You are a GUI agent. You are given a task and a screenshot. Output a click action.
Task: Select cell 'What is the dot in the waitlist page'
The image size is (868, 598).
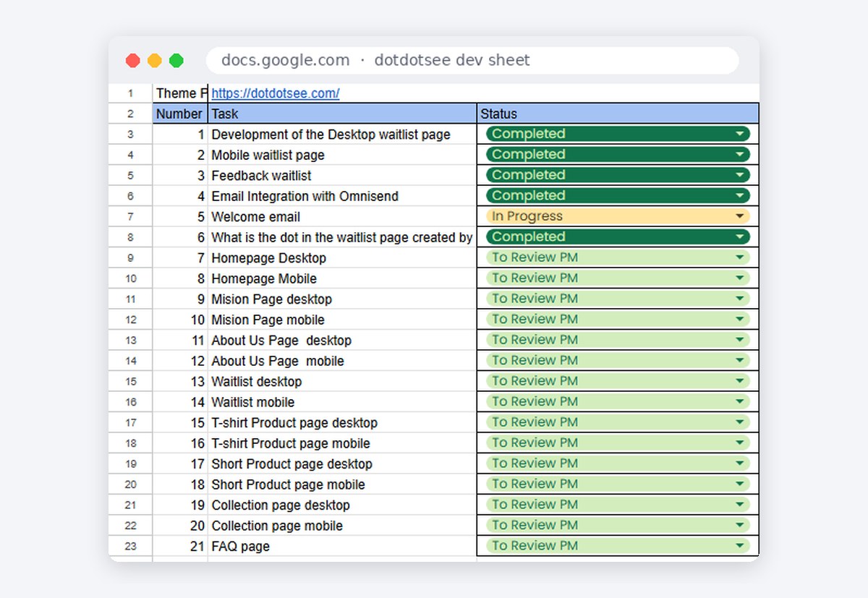[342, 237]
